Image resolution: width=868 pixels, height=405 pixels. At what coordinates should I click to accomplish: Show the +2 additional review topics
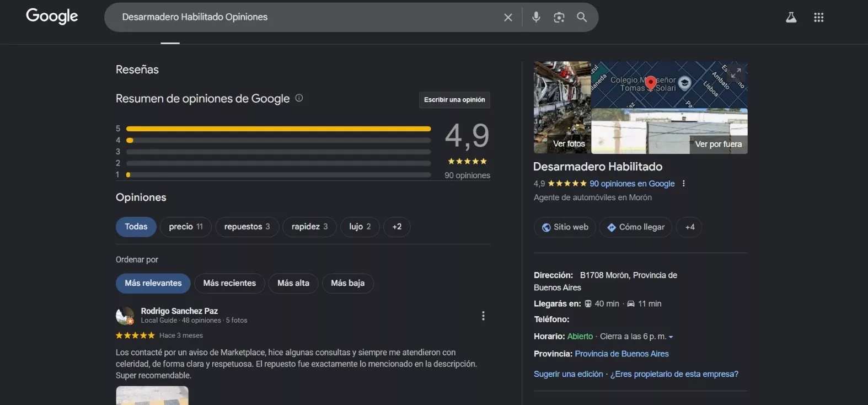397,227
